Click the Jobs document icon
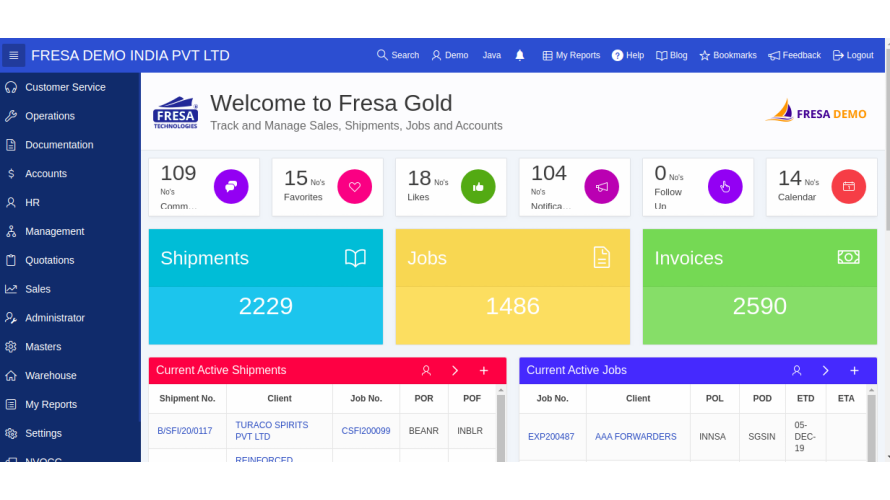This screenshot has width=890, height=500. [602, 258]
